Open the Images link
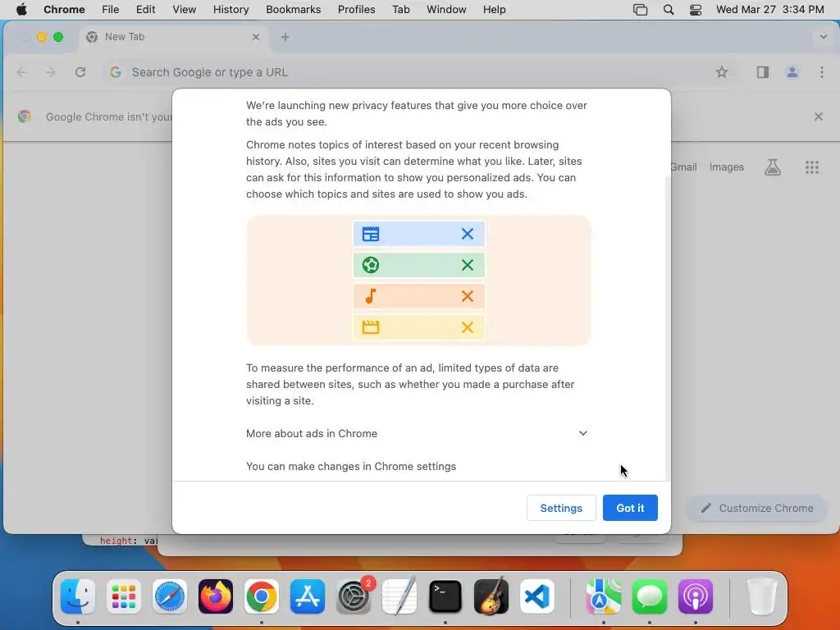Image resolution: width=840 pixels, height=630 pixels. coord(727,167)
